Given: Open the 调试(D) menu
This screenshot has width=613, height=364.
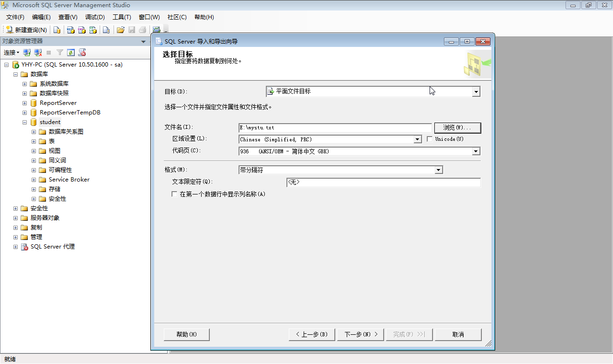Looking at the screenshot, I should coord(95,17).
